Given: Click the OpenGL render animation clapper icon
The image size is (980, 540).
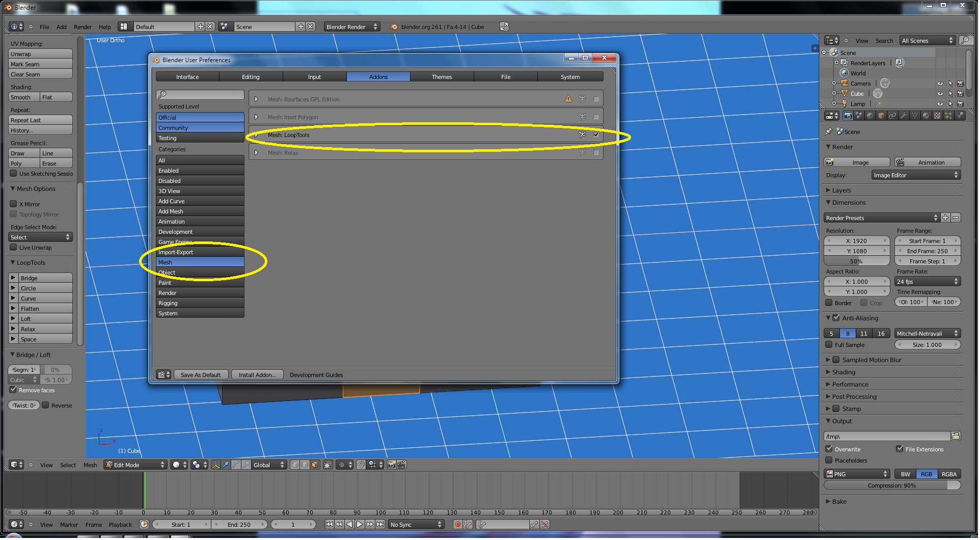Looking at the screenshot, I should point(402,466).
